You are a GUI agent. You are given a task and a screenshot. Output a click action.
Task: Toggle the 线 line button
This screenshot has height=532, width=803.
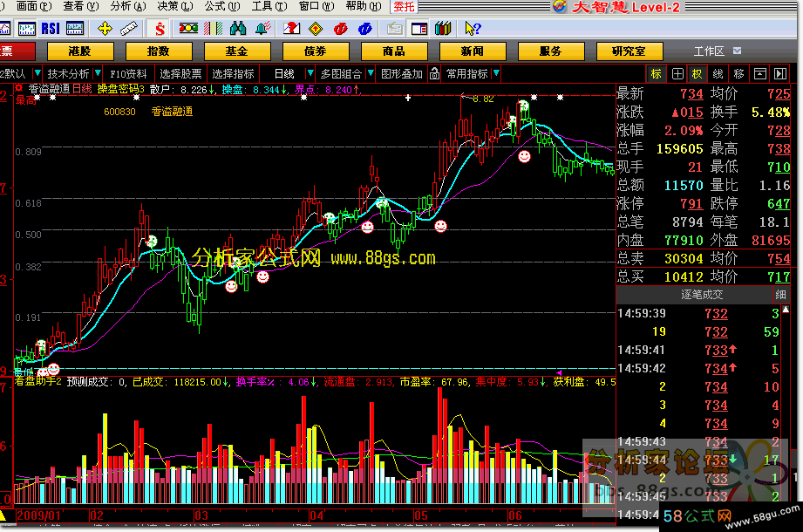(x=718, y=74)
